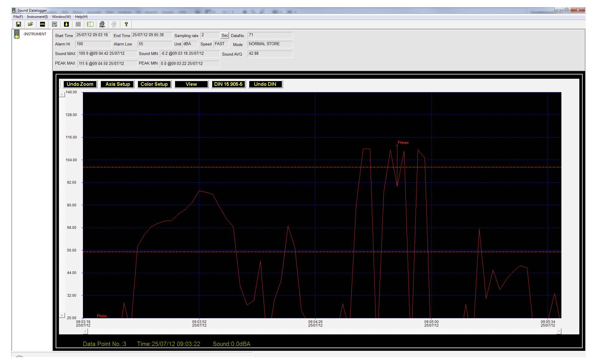This screenshot has width=597, height=364.
Task: Click the PEAK MIN value field
Action: coord(189,64)
